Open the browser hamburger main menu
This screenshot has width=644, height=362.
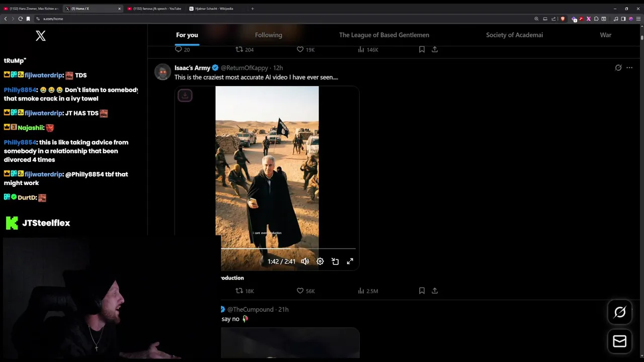point(638,19)
